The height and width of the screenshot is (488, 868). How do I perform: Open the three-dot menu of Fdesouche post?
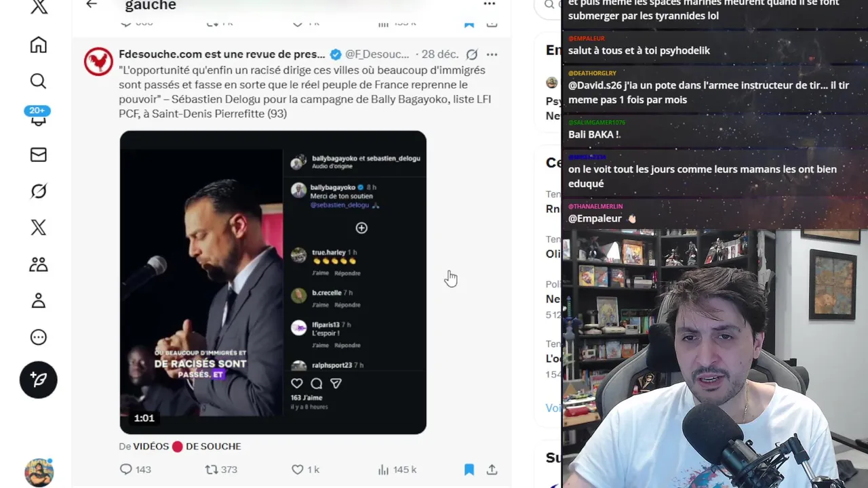(492, 54)
